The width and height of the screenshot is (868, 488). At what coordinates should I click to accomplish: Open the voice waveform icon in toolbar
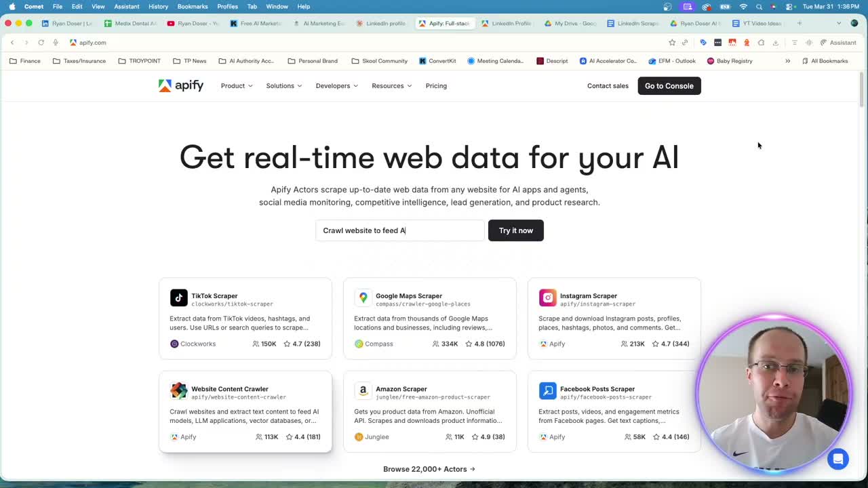pyautogui.click(x=809, y=43)
